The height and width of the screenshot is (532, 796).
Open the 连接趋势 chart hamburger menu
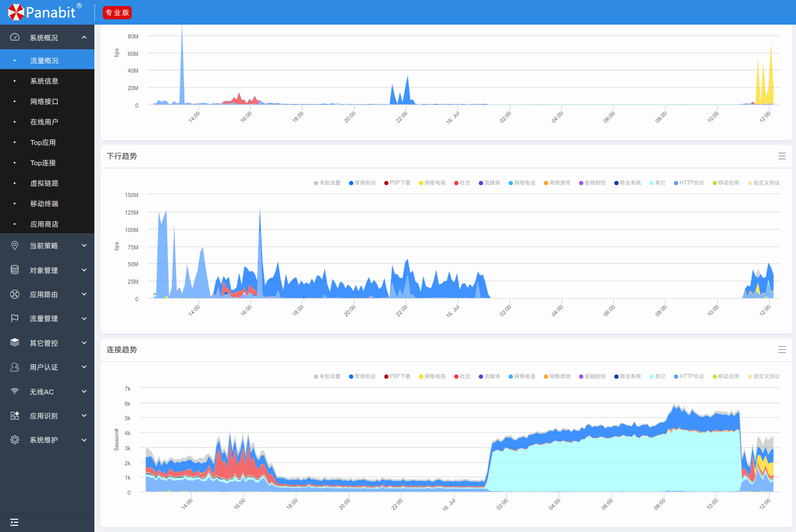tap(782, 349)
